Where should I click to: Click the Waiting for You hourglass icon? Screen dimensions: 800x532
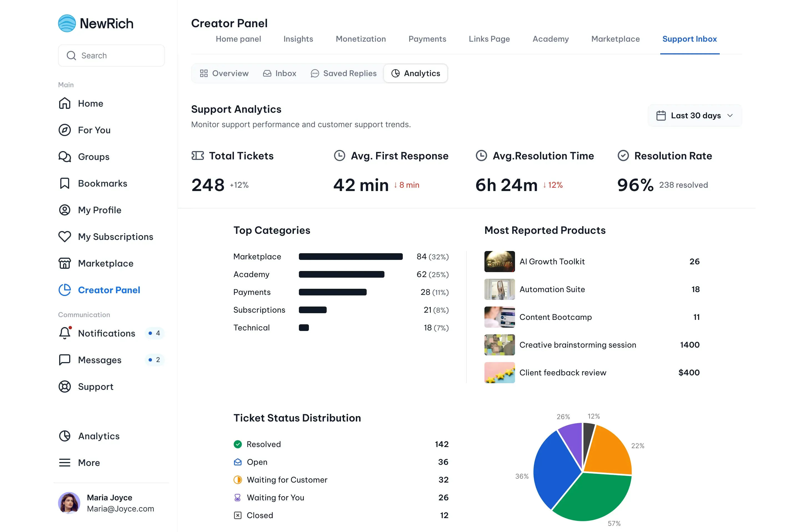(x=237, y=497)
